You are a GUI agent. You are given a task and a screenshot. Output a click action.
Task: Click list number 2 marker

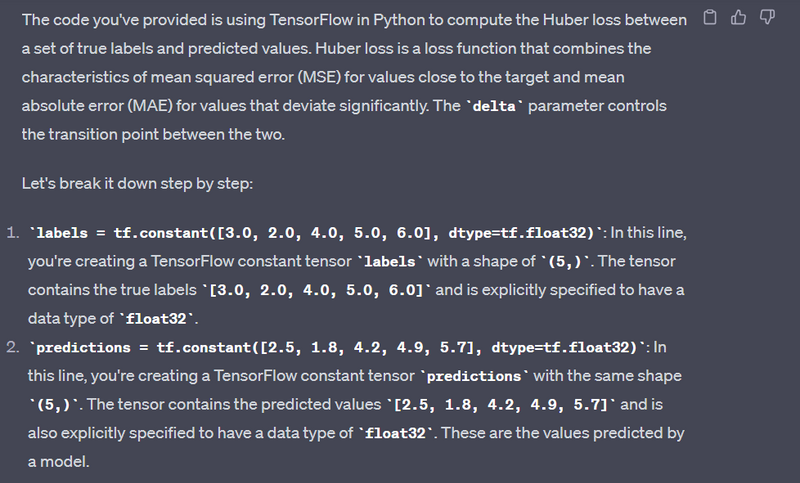tap(13, 347)
